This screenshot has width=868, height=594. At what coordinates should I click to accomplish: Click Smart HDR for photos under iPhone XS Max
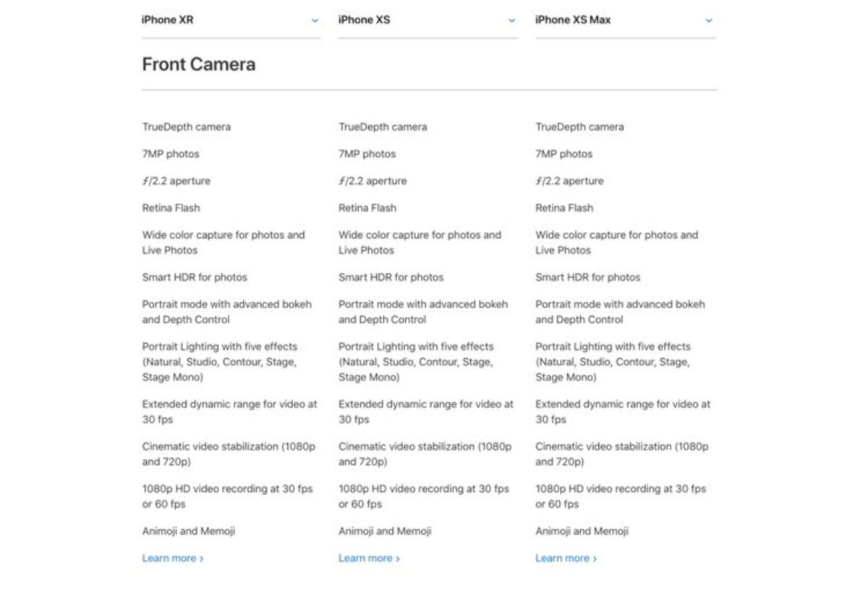coord(587,277)
